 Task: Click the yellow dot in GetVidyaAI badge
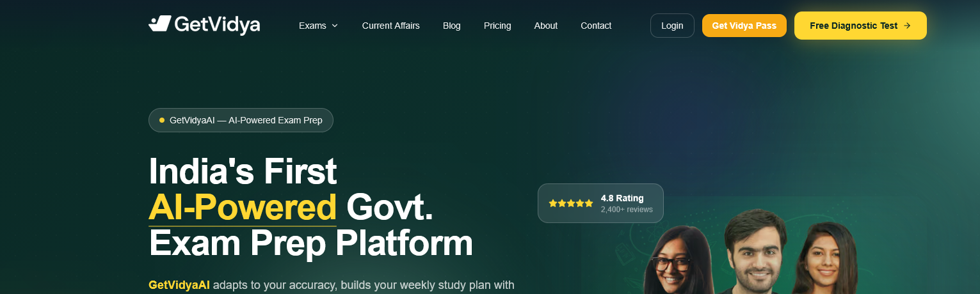point(162,120)
